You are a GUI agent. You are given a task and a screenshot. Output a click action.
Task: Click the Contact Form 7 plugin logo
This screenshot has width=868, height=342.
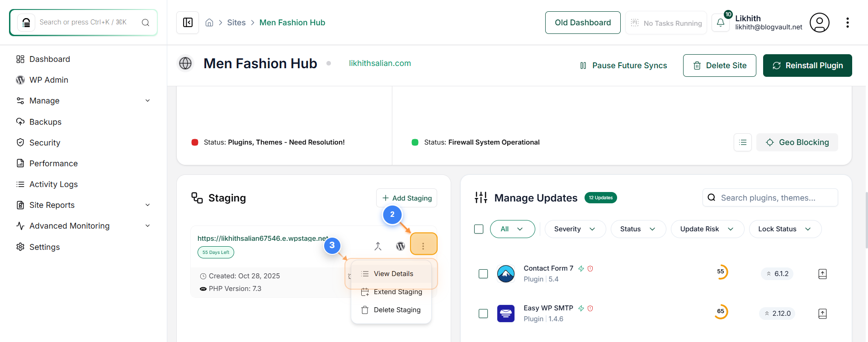click(505, 274)
